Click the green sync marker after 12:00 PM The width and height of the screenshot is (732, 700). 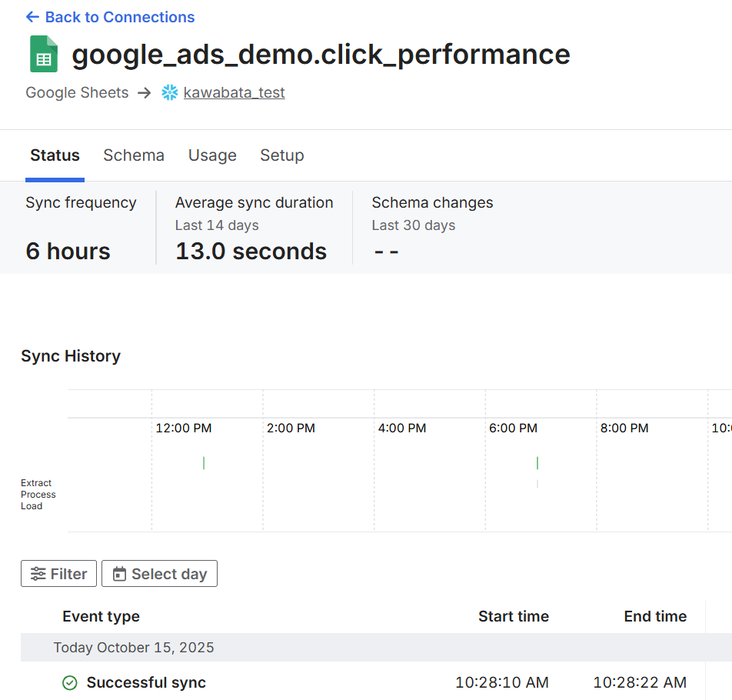(x=204, y=463)
